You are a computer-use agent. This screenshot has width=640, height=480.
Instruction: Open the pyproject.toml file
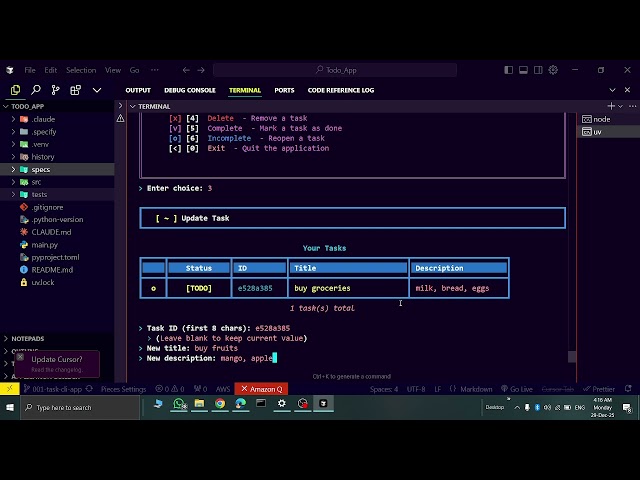(x=55, y=258)
